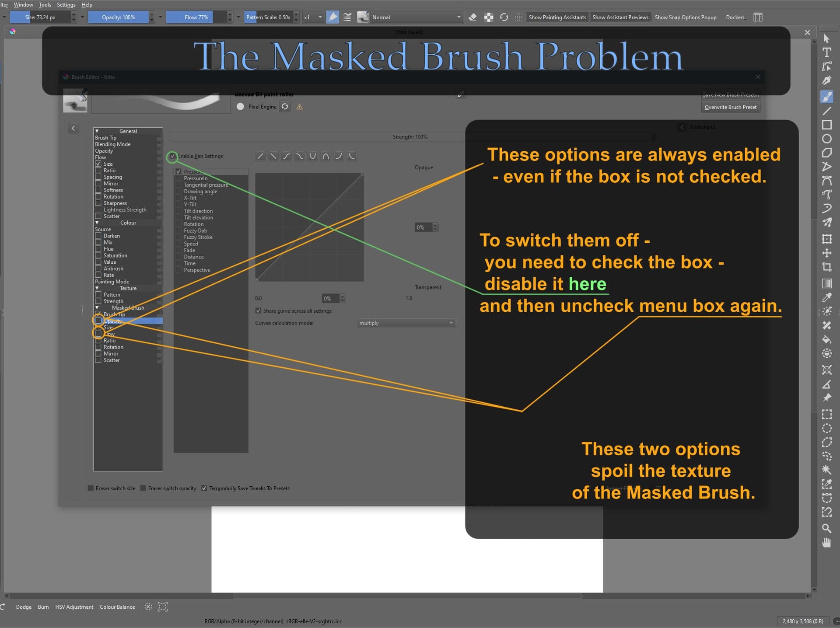840x628 pixels.
Task: Select the Polygon tool
Action: 826,153
